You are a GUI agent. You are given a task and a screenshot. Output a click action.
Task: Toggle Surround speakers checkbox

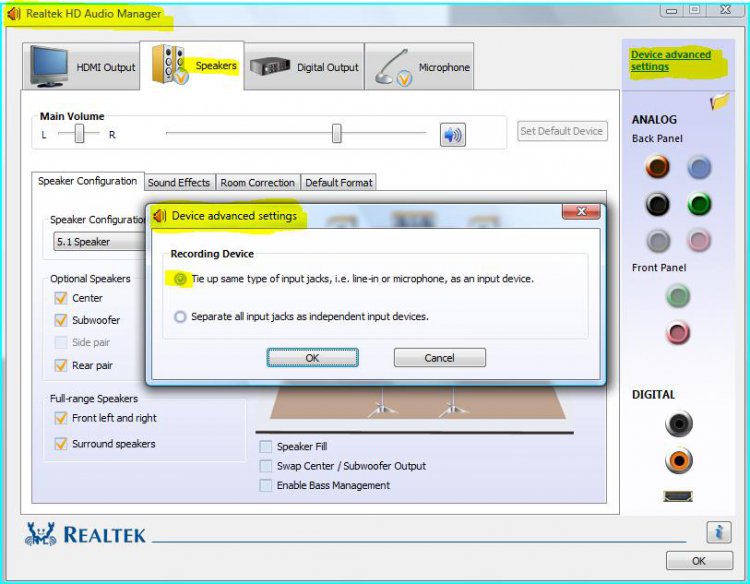coord(61,444)
